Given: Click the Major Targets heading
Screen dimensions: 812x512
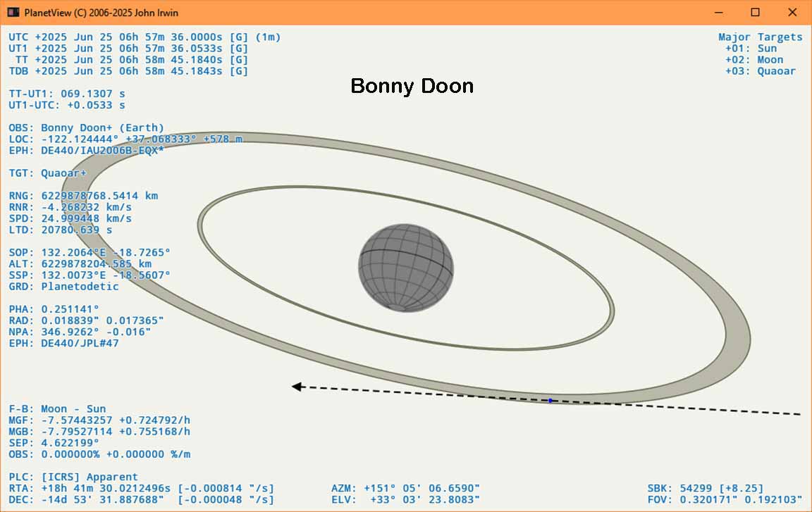Looking at the screenshot, I should (x=760, y=37).
